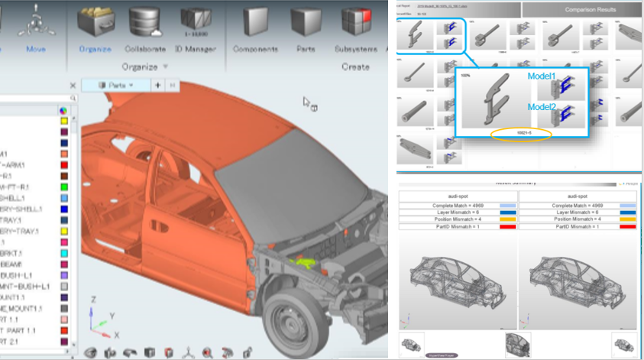Change color swatch of -ARM.1 row
This screenshot has width=644, height=360.
coord(64,165)
